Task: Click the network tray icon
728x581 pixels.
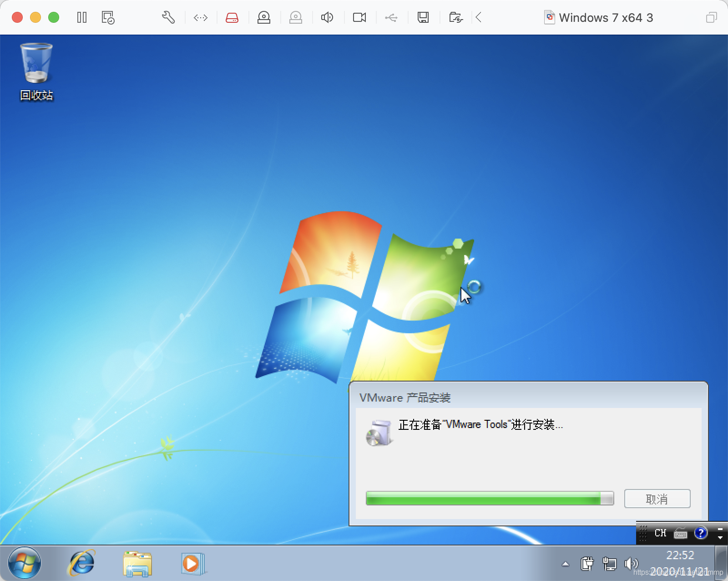Action: tap(609, 564)
